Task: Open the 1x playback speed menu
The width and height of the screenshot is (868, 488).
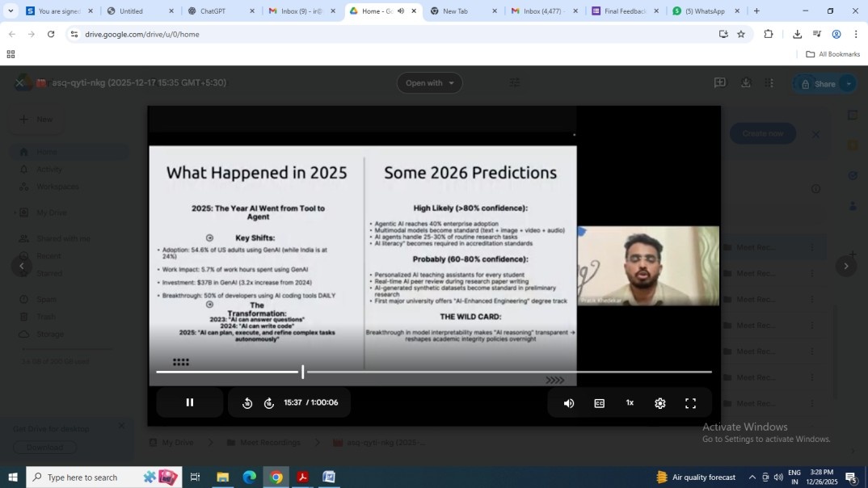Action: point(630,402)
